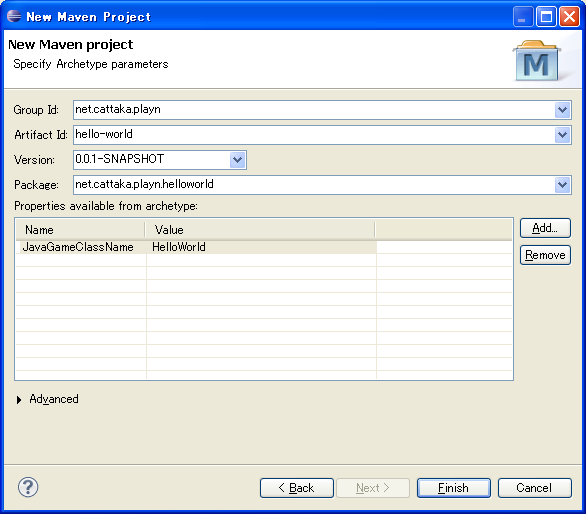The height and width of the screenshot is (514, 586).
Task: Close the dialog with the X button
Action: click(569, 17)
